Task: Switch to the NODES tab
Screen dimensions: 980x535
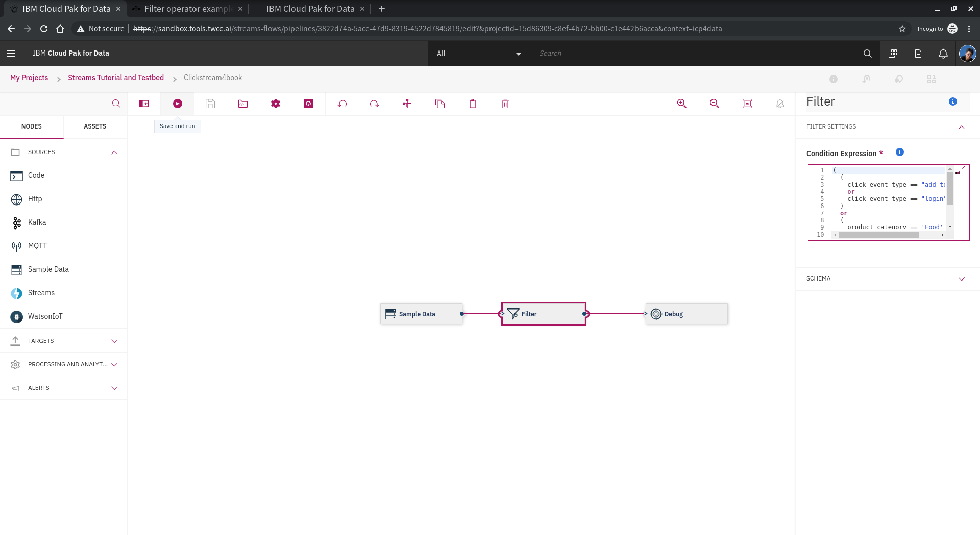Action: tap(32, 126)
